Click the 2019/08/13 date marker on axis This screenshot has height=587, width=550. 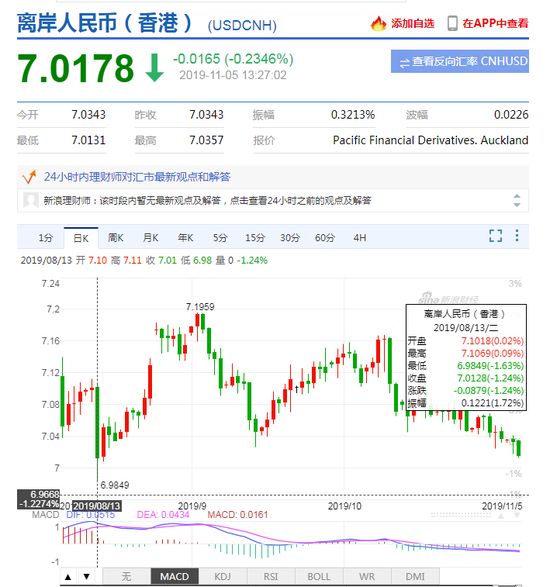pyautogui.click(x=97, y=506)
